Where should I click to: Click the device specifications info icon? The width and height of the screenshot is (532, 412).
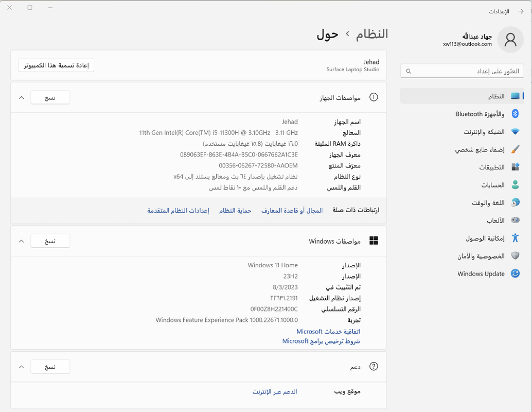coord(374,97)
